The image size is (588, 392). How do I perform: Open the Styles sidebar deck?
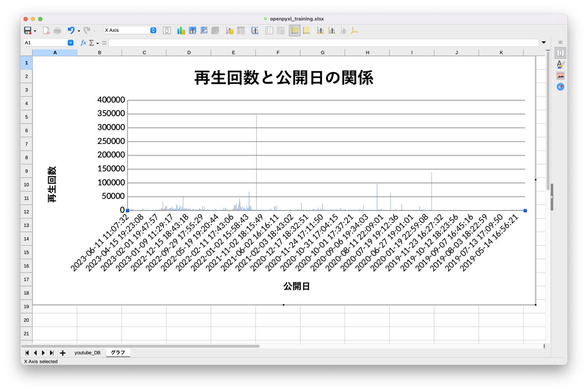(x=560, y=64)
